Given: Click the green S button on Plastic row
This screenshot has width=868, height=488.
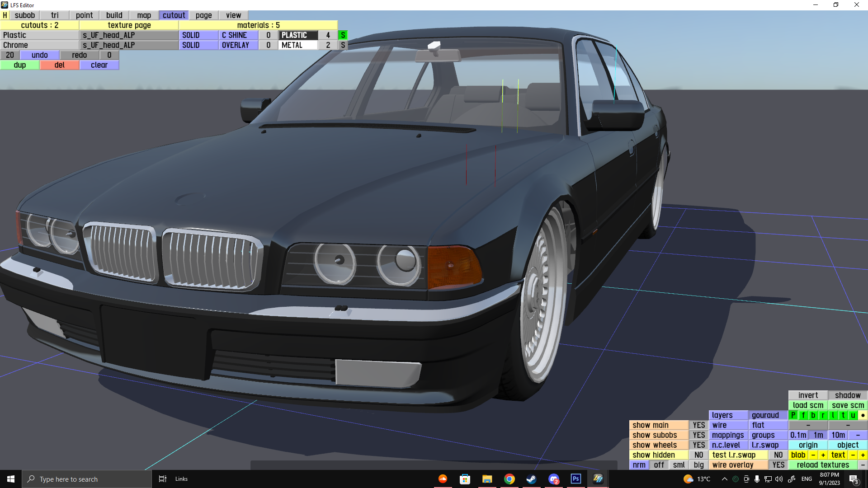Looking at the screenshot, I should pos(343,35).
